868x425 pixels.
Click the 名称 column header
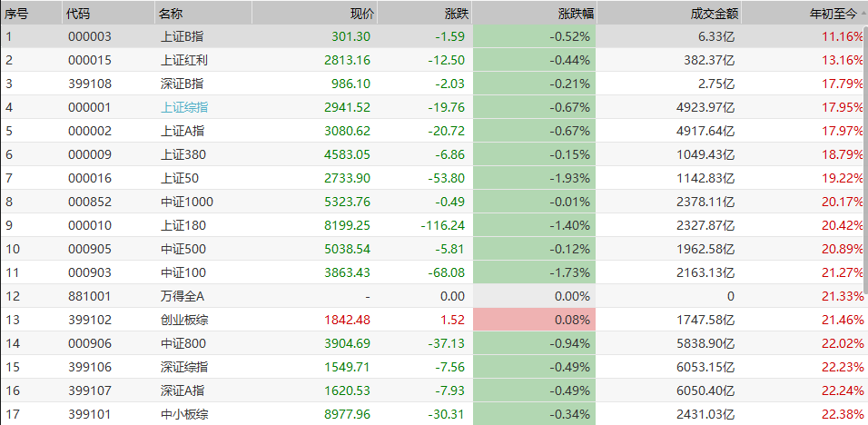(x=171, y=14)
